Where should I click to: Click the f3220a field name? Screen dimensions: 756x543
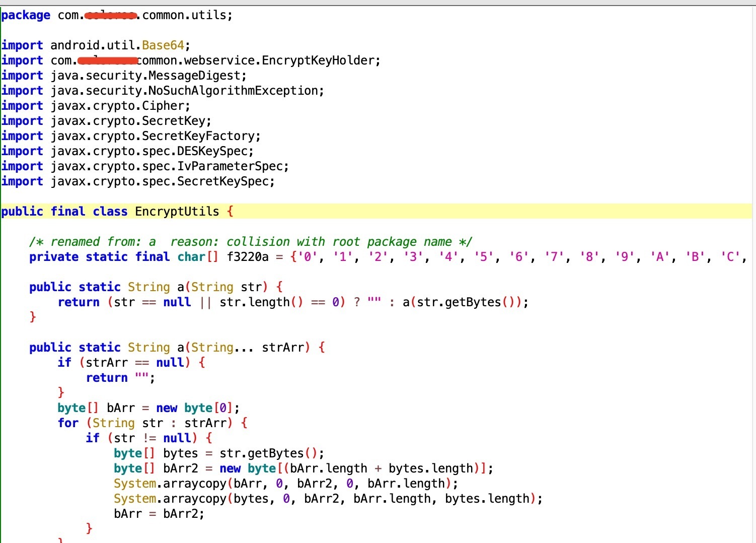tap(247, 257)
